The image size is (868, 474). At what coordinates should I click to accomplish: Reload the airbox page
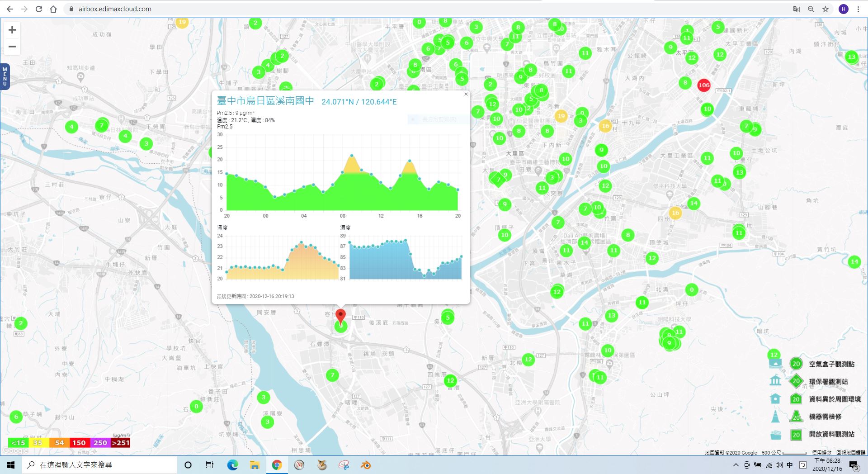(39, 9)
